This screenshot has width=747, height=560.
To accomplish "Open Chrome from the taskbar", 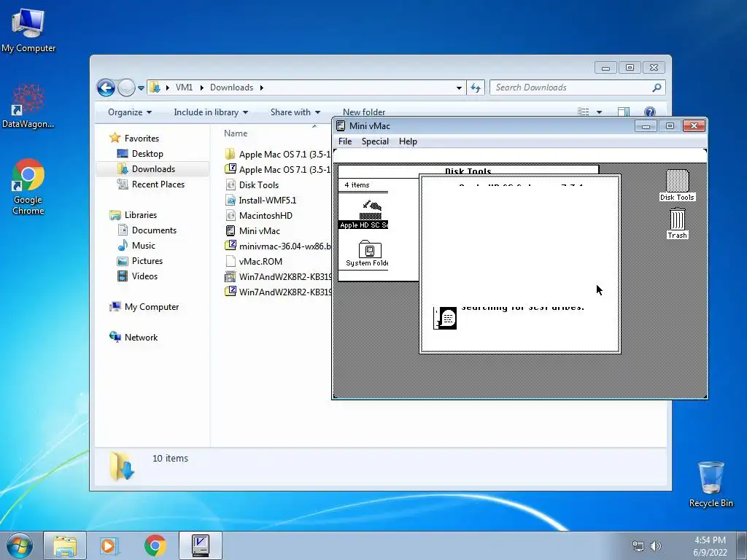I will click(155, 545).
